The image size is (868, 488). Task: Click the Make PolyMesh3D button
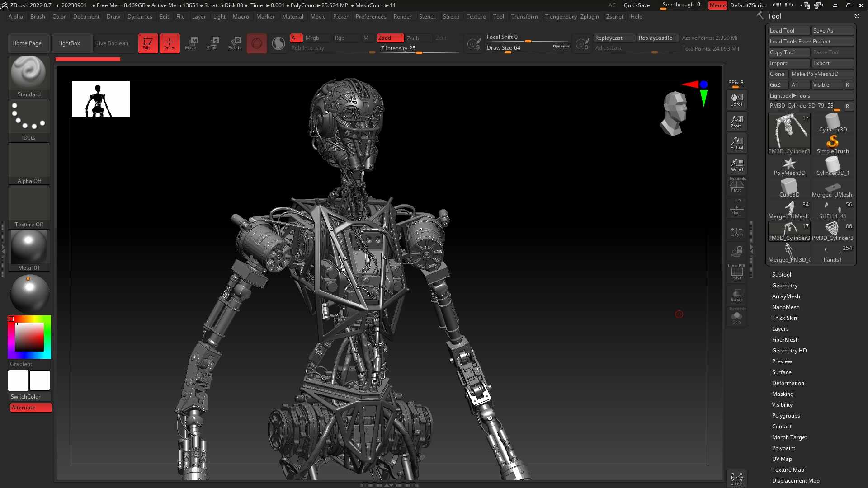pos(821,74)
